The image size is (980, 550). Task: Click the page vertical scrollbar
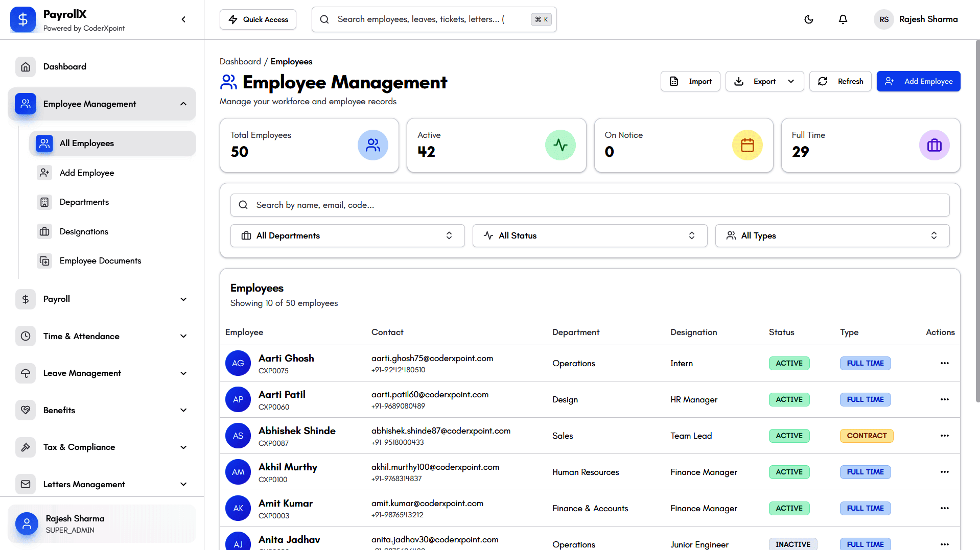point(977,220)
